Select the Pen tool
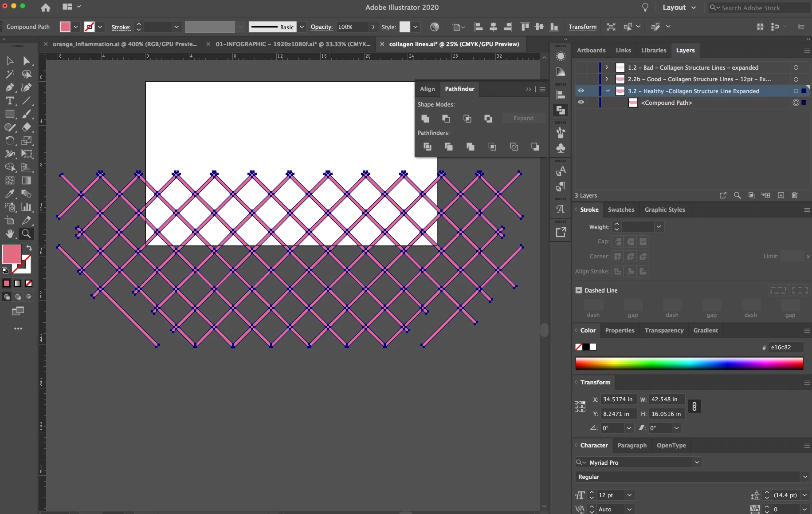 click(10, 87)
